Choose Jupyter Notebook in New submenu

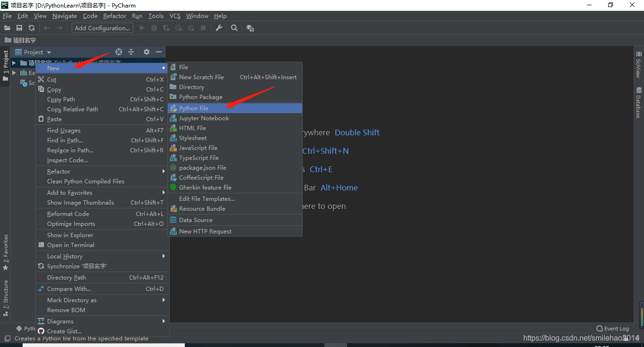(x=235, y=118)
